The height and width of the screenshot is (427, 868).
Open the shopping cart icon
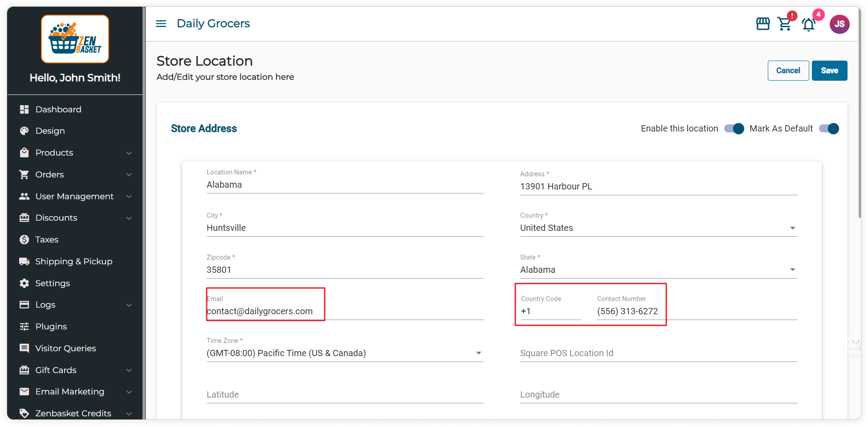(x=784, y=24)
